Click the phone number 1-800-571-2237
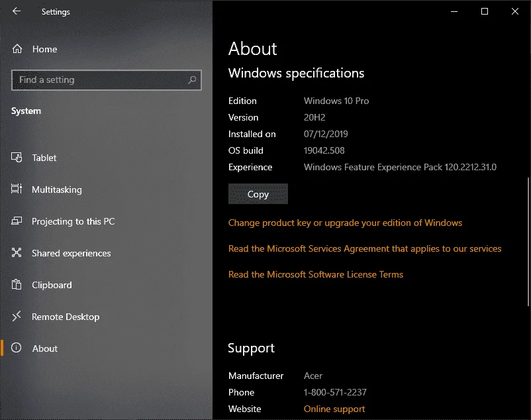Viewport: 531px width, 420px height. click(335, 393)
